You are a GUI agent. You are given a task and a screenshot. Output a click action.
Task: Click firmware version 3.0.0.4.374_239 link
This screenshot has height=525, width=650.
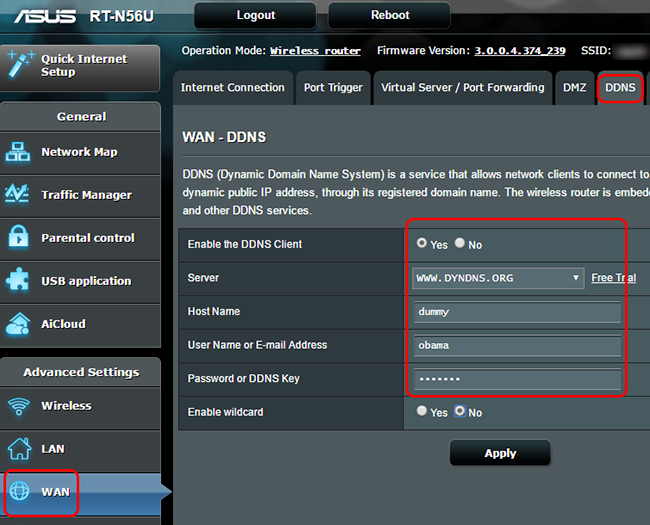pyautogui.click(x=520, y=51)
